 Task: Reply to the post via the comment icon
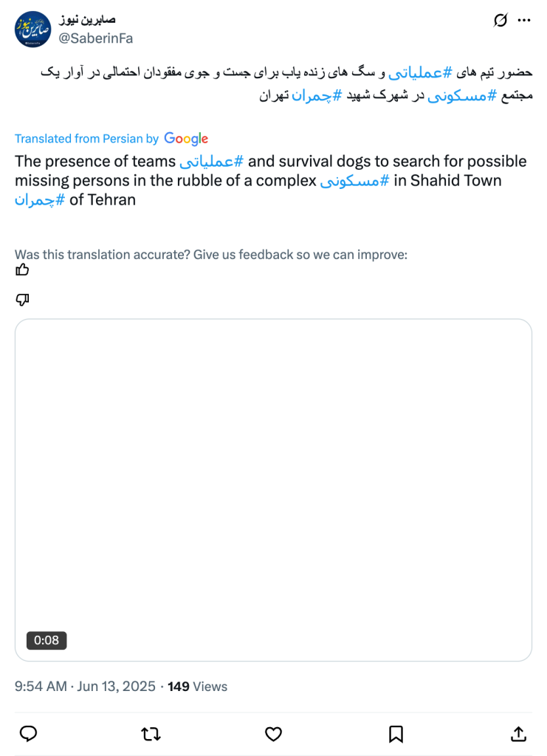pos(29,734)
